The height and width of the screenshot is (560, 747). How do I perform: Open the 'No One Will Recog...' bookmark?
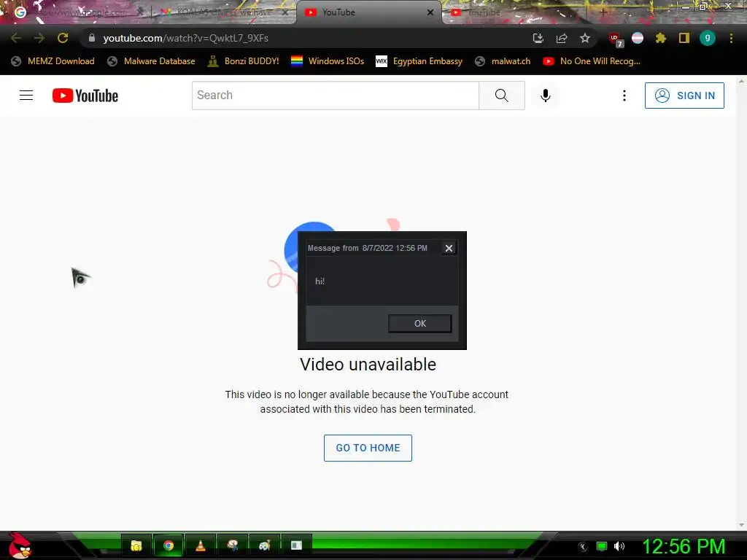click(x=592, y=61)
